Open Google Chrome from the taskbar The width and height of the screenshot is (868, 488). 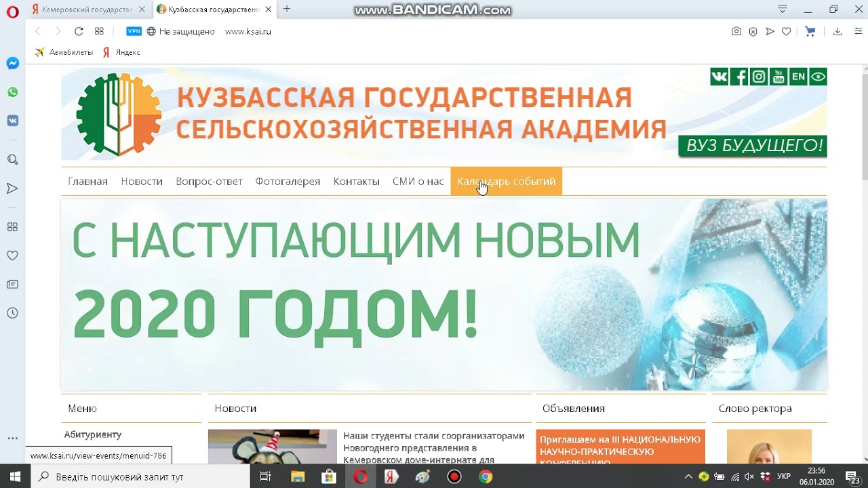tap(486, 476)
